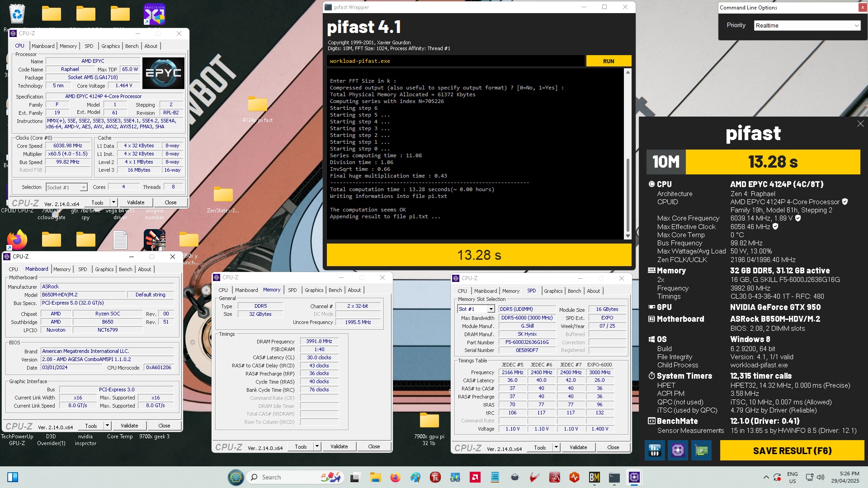Open the Socket #1 selection dropdown
868x488 pixels.
(66, 187)
